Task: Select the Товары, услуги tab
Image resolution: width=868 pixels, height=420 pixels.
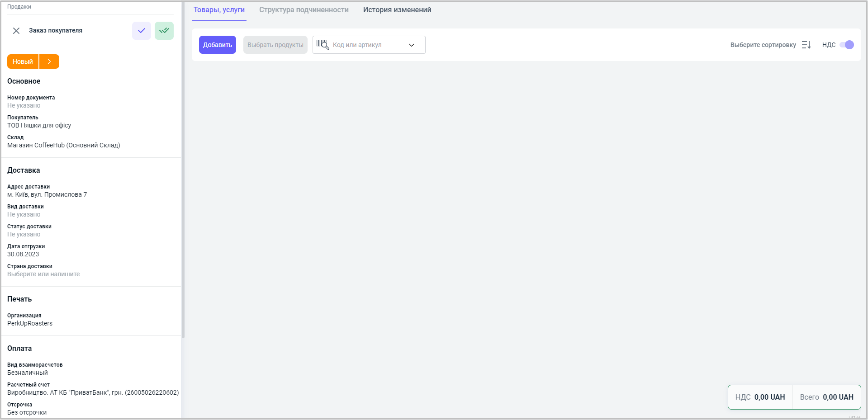Action: pyautogui.click(x=219, y=10)
